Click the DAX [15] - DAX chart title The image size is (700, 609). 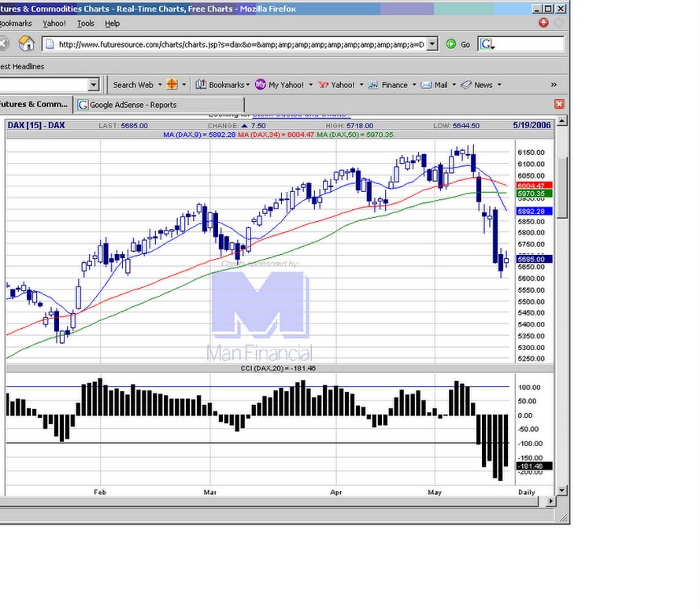click(x=36, y=125)
